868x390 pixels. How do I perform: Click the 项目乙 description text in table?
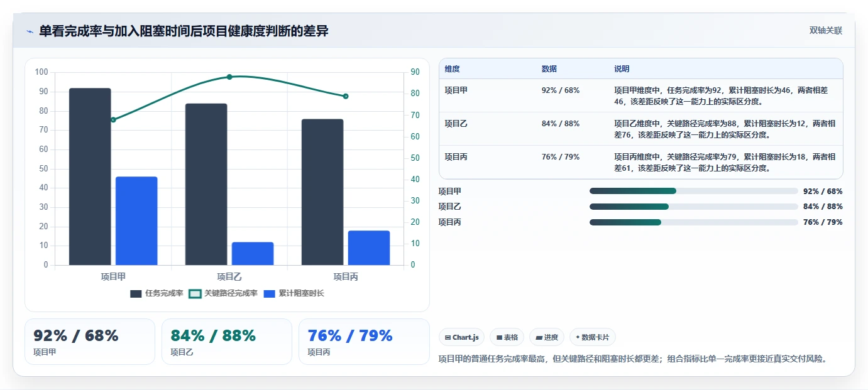pyautogui.click(x=724, y=129)
